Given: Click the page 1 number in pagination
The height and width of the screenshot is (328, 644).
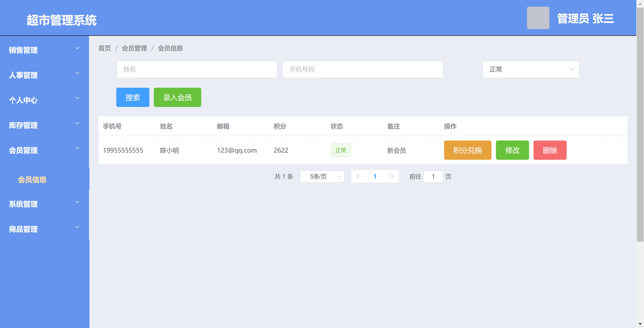Looking at the screenshot, I should click(x=375, y=176).
